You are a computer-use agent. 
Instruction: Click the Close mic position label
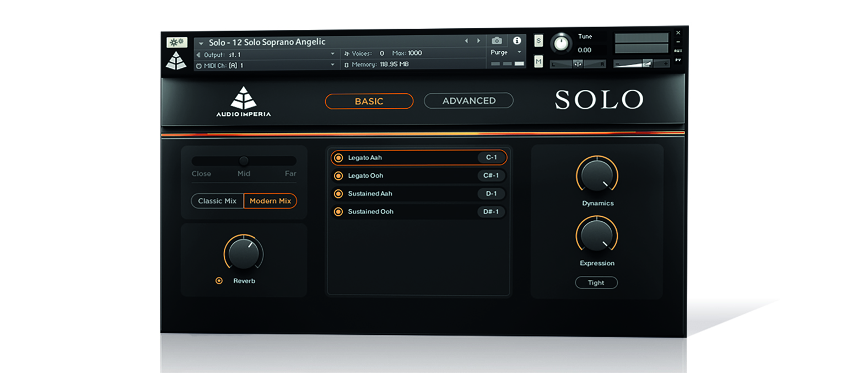(x=201, y=174)
